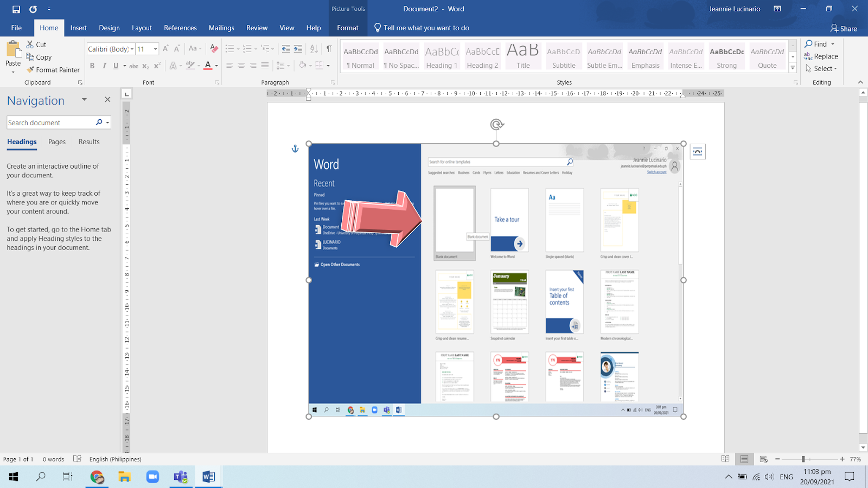Apply Heading 1 style
This screenshot has height=488, width=868.
click(x=442, y=57)
